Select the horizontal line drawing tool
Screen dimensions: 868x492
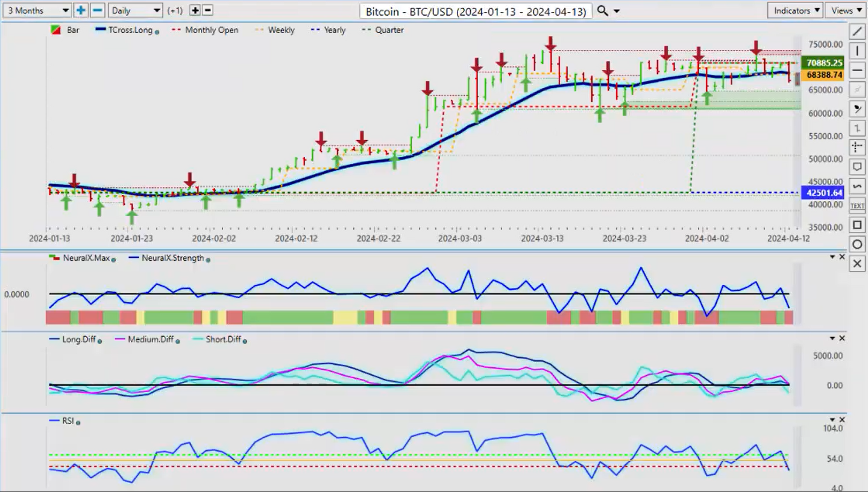857,70
